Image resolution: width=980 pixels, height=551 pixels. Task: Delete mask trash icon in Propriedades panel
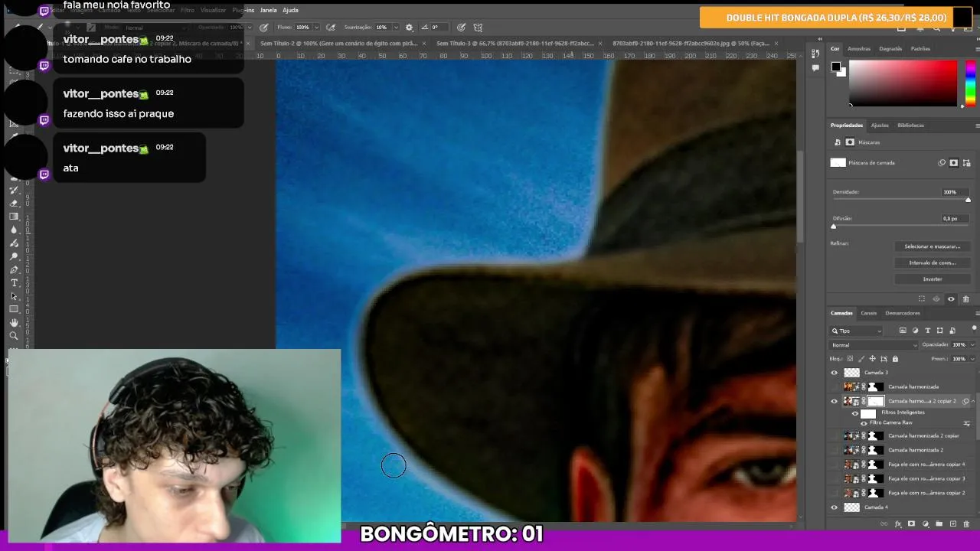[x=965, y=299]
